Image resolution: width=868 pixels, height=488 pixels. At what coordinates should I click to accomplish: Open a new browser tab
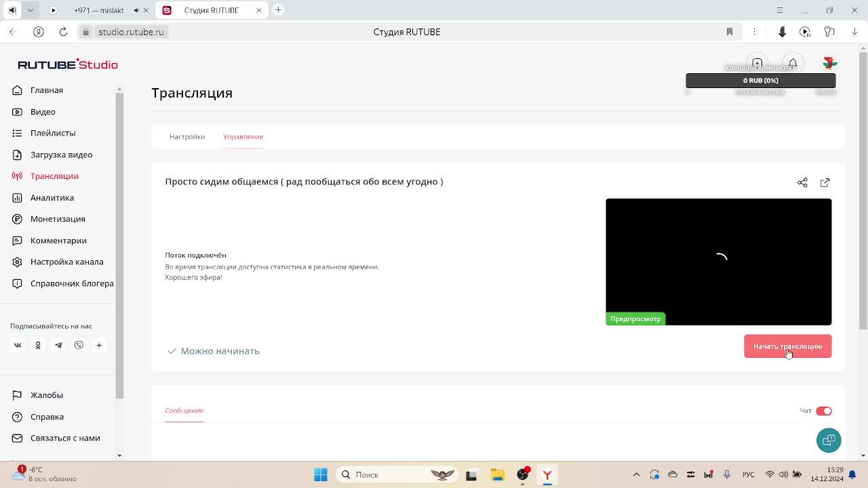coord(278,10)
